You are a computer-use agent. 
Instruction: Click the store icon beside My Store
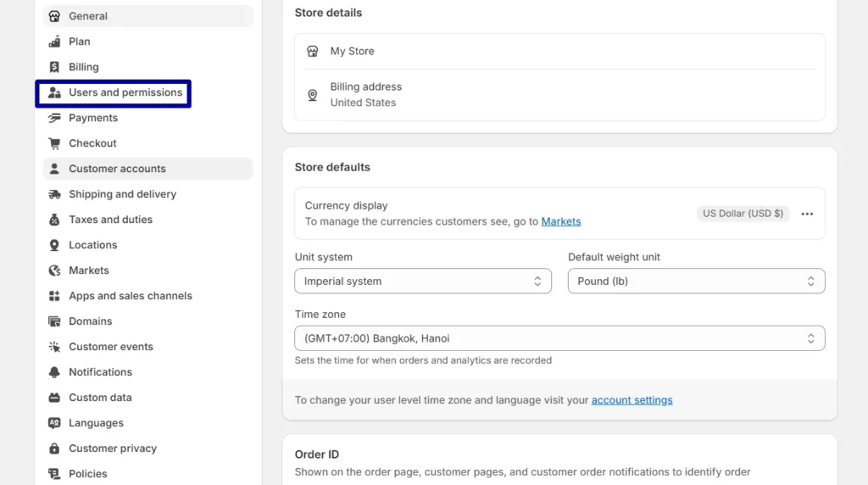[x=312, y=51]
